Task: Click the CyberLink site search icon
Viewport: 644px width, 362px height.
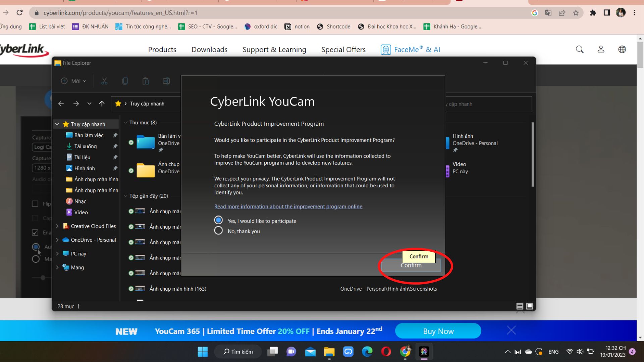Action: (x=580, y=50)
